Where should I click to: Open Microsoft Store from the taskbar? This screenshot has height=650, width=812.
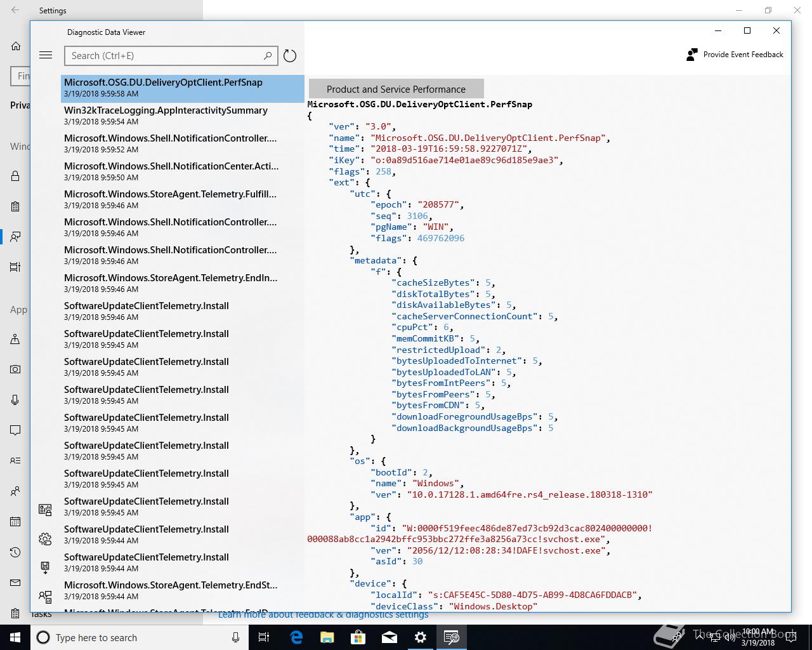click(358, 637)
